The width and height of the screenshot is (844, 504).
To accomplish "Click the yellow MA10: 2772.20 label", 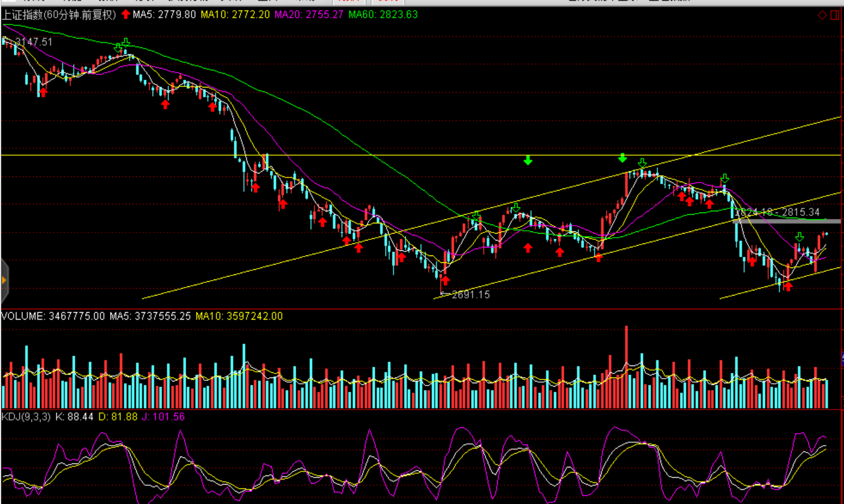I will click(x=235, y=15).
